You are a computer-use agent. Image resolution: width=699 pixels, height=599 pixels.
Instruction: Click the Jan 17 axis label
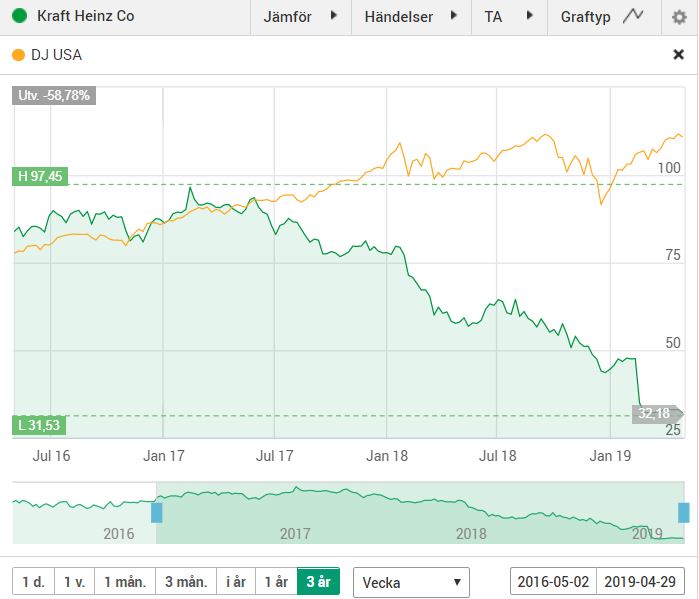164,455
